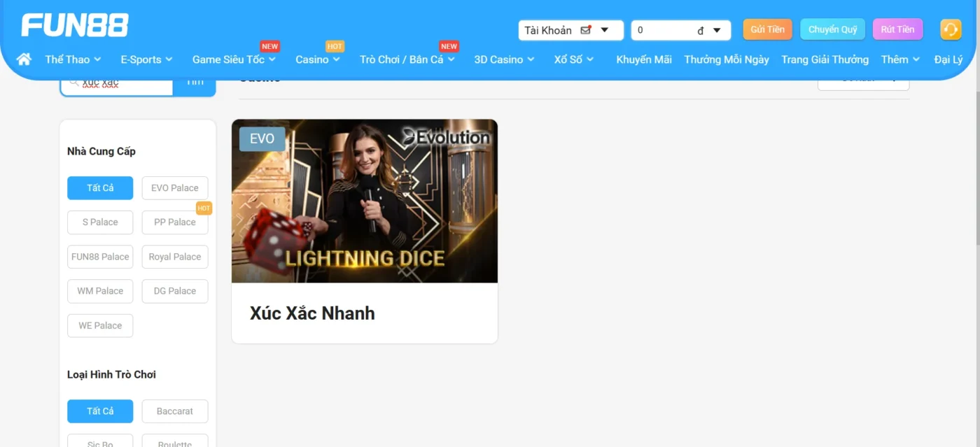Screen dimensions: 980x447
Task: Open the Lightning Dice game thumbnail
Action: point(364,201)
